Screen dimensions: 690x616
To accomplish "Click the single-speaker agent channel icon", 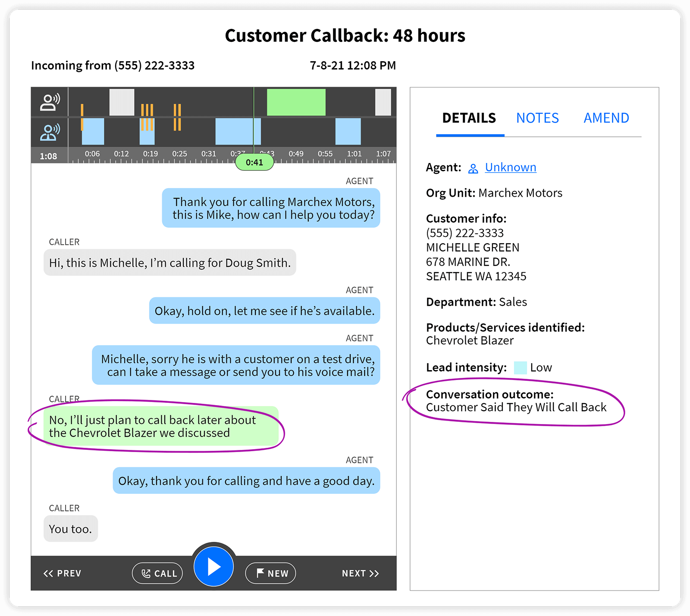I will click(x=50, y=102).
